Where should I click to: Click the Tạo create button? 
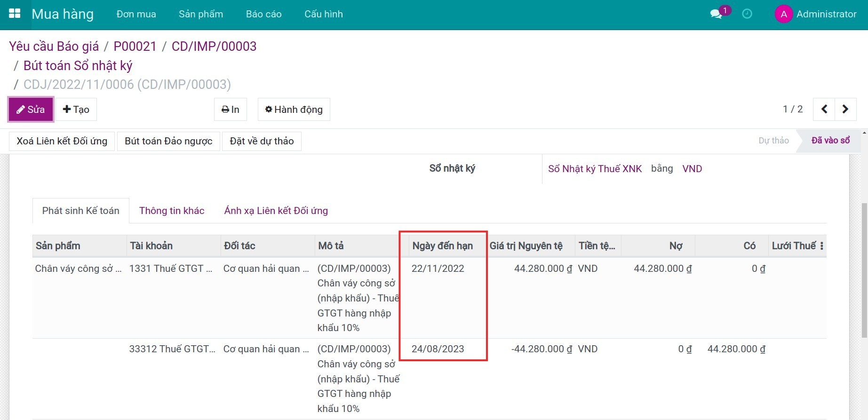[x=76, y=110]
